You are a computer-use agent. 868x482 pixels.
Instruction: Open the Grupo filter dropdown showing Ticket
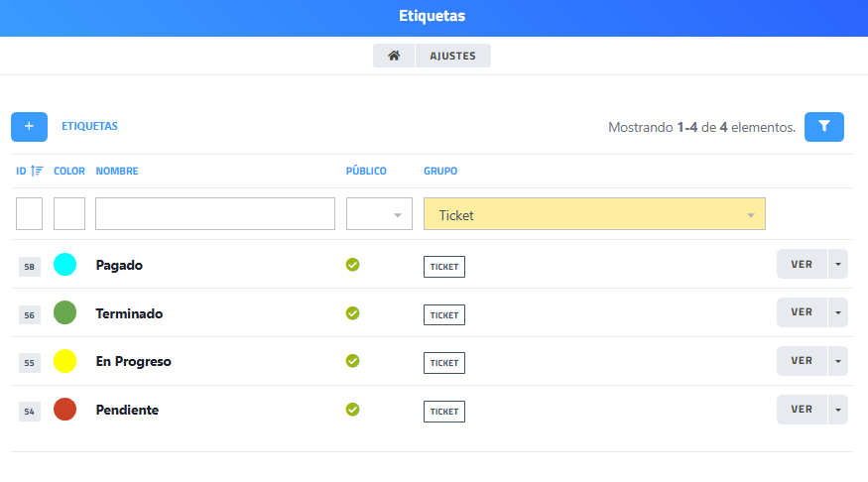593,214
